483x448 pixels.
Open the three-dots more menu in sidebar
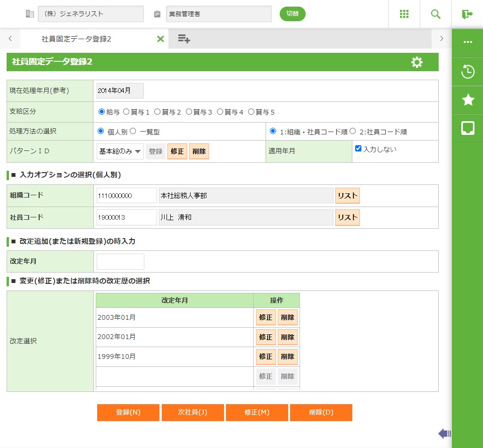[467, 42]
